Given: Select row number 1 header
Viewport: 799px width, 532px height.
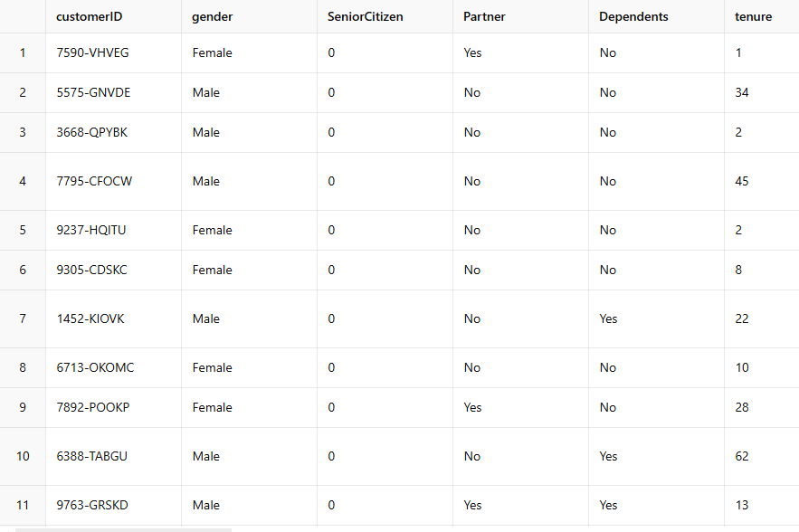Looking at the screenshot, I should click(x=23, y=53).
